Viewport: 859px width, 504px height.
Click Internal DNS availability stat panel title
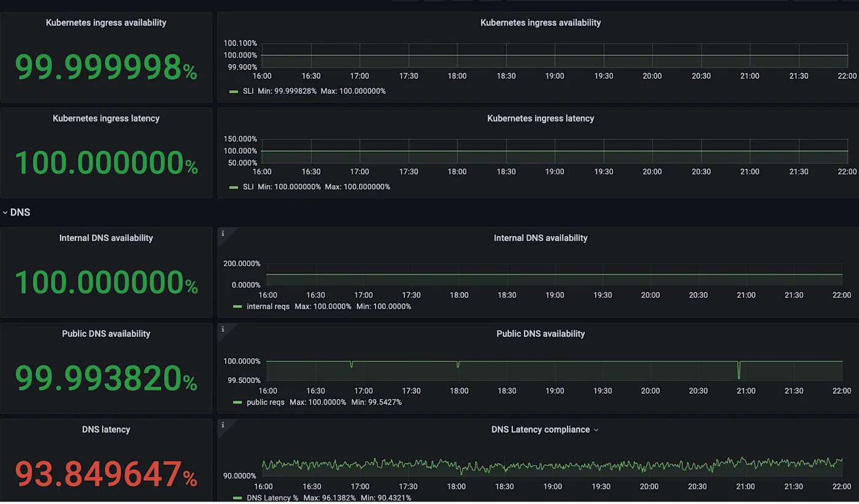pos(106,238)
